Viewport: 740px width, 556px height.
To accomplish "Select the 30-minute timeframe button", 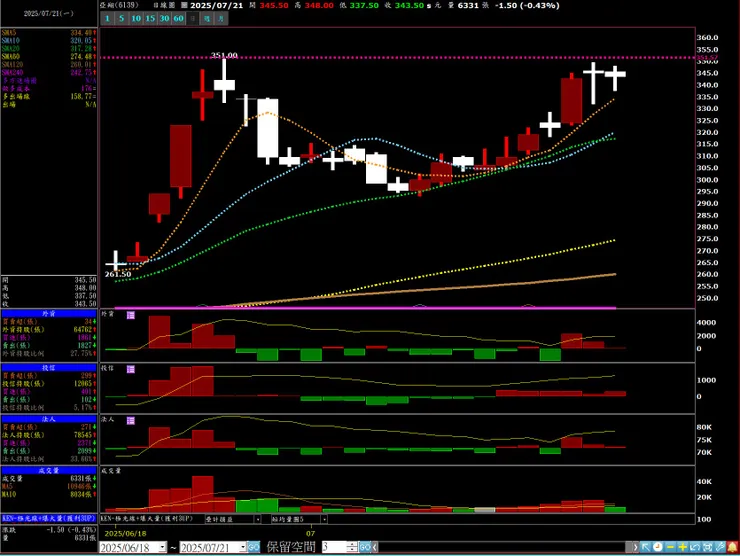I will click(164, 18).
